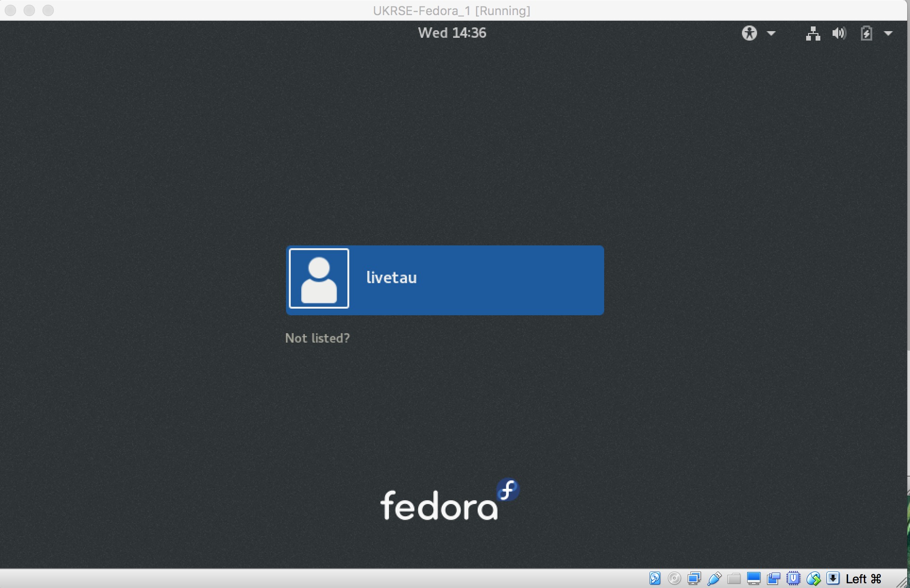The image size is (910, 588).
Task: Click the livetau user avatar picture
Action: (319, 278)
